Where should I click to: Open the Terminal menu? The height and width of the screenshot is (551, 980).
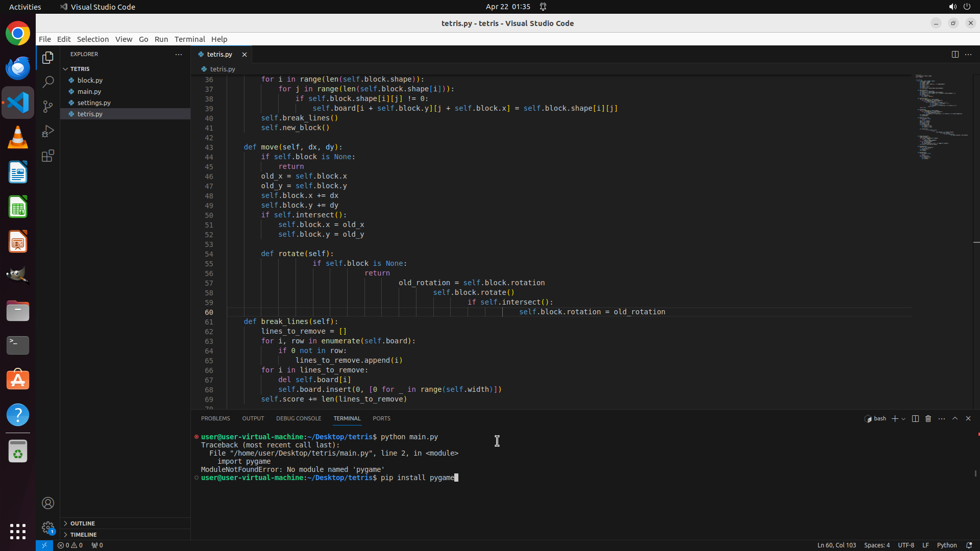click(189, 39)
